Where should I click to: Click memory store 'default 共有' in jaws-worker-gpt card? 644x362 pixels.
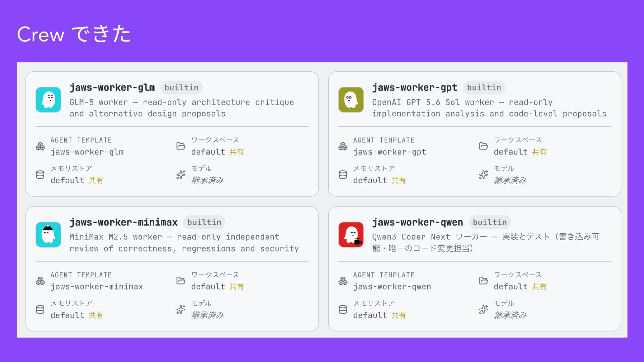pos(379,181)
